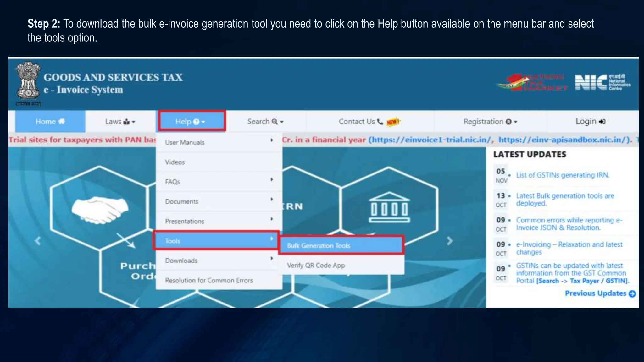Open GSTINs can be updated update
This screenshot has height=362, width=644.
tap(573, 273)
